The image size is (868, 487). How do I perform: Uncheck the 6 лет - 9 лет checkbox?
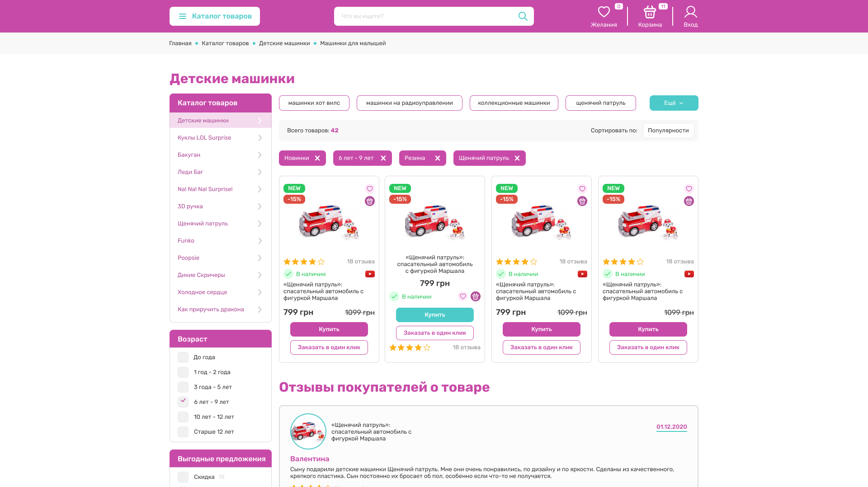pyautogui.click(x=183, y=402)
